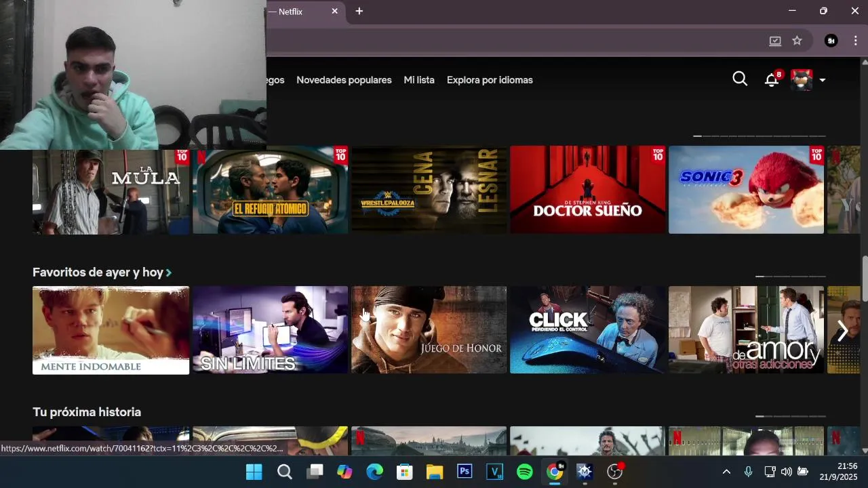Click the install/cast icon in address bar
The width and height of the screenshot is (868, 488).
(775, 41)
